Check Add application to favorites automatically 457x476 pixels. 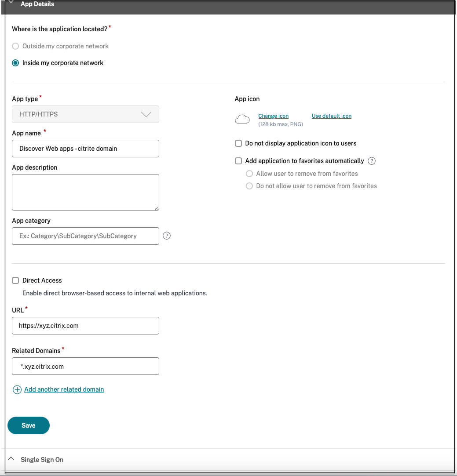pyautogui.click(x=238, y=161)
